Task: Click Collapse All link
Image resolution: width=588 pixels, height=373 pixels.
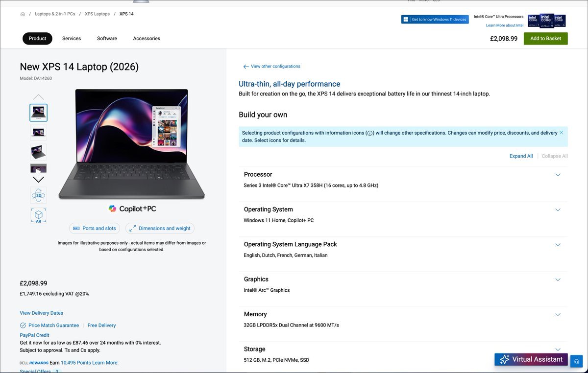Action: 555,156
